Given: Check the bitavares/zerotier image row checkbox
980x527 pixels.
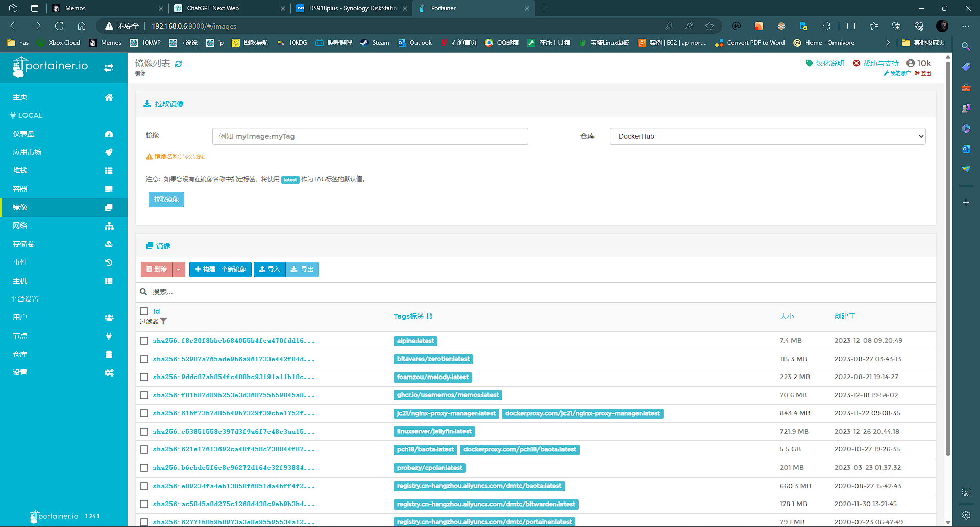Looking at the screenshot, I should click(x=144, y=359).
